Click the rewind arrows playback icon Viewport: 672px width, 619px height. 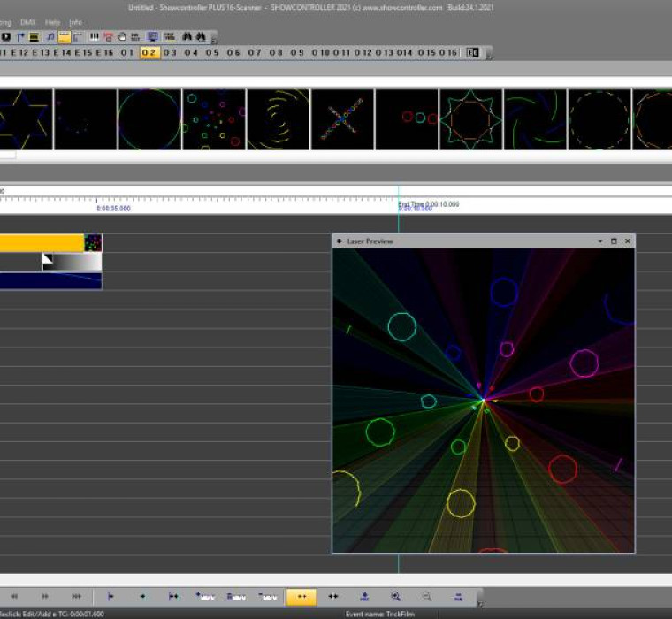(x=14, y=597)
